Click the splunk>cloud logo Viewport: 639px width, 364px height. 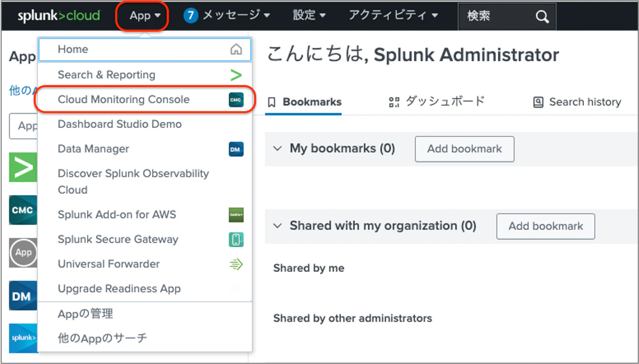tap(59, 16)
